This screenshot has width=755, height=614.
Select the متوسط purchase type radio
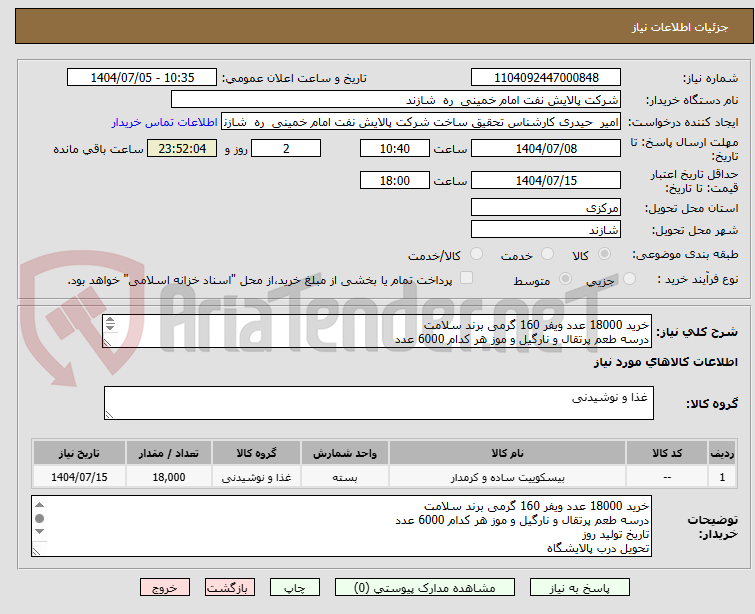565,279
